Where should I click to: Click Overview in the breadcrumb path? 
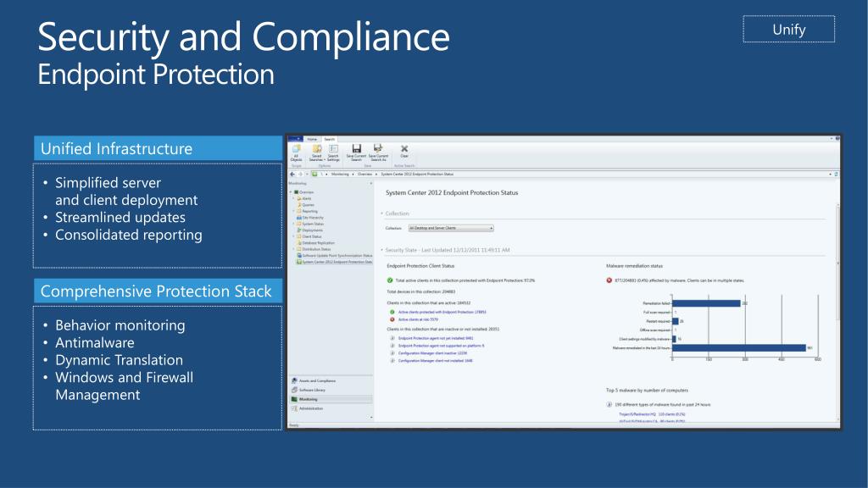click(364, 175)
